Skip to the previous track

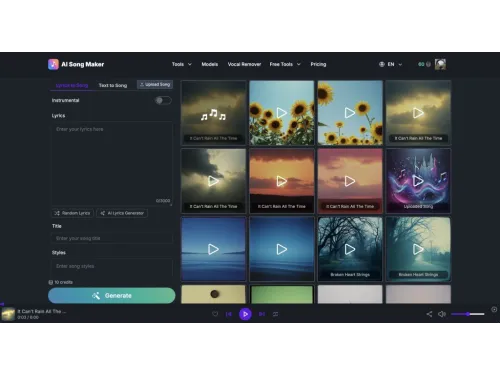(229, 314)
